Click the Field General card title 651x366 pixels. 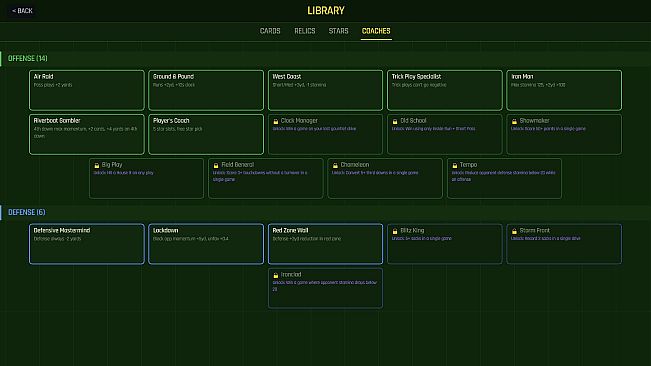[237, 165]
